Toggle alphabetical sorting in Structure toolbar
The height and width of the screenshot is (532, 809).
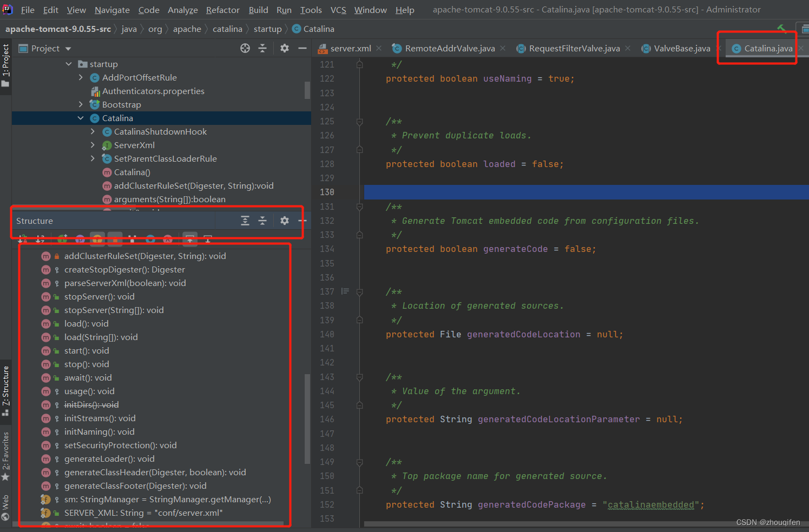40,239
